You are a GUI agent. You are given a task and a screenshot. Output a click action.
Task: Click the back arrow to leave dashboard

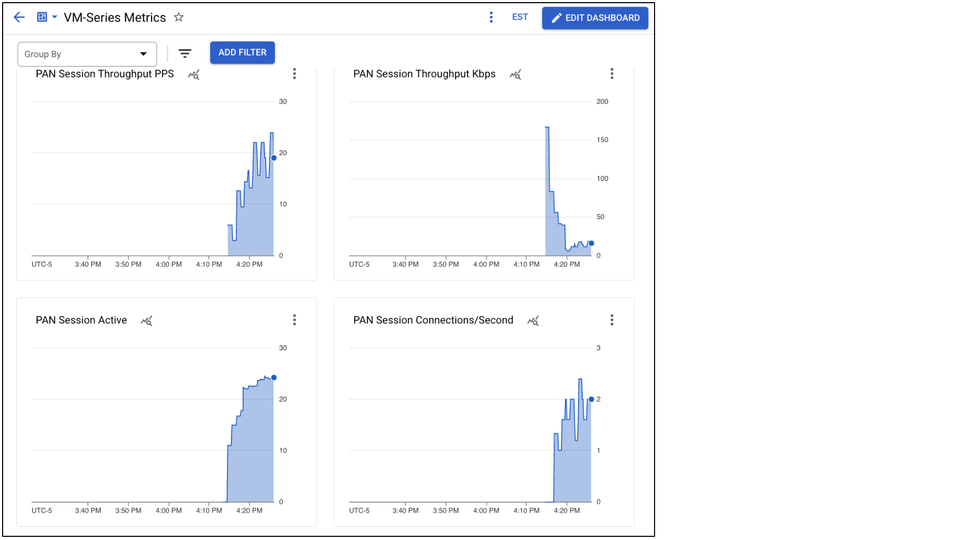pos(19,17)
